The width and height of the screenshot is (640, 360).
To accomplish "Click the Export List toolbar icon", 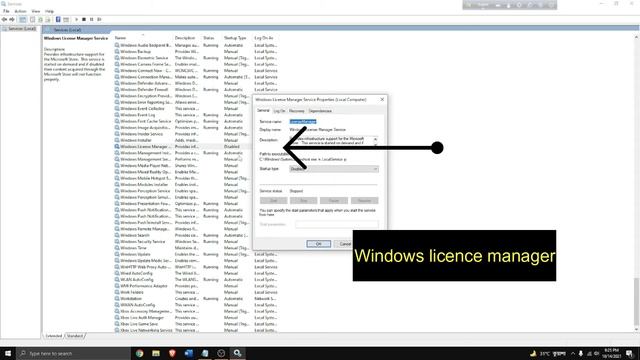I will pyautogui.click(x=48, y=19).
